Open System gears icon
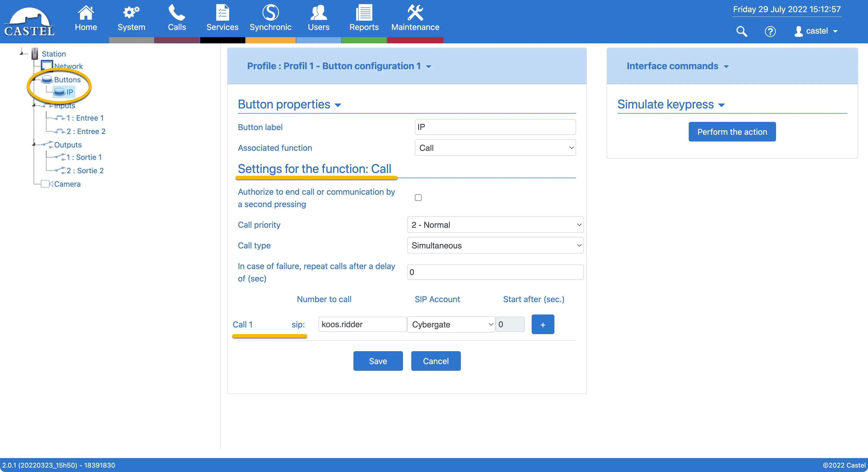The height and width of the screenshot is (472, 868). (x=131, y=13)
